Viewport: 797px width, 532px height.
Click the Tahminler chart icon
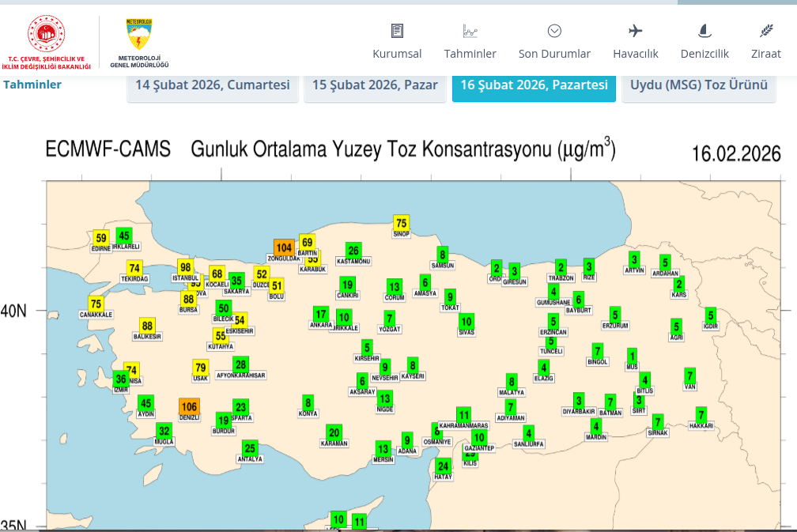(x=470, y=31)
